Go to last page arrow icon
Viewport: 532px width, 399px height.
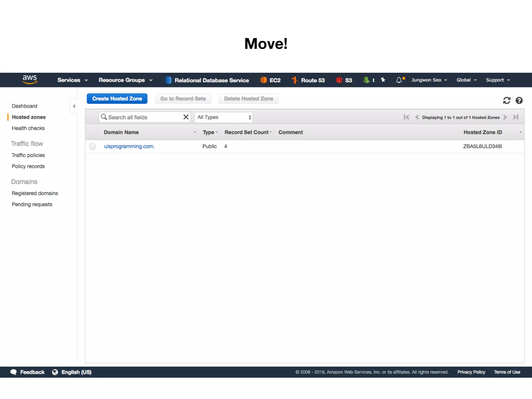click(516, 117)
